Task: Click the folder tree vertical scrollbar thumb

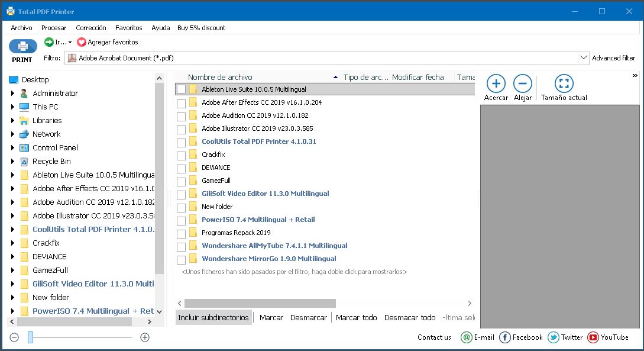Action: click(x=159, y=178)
